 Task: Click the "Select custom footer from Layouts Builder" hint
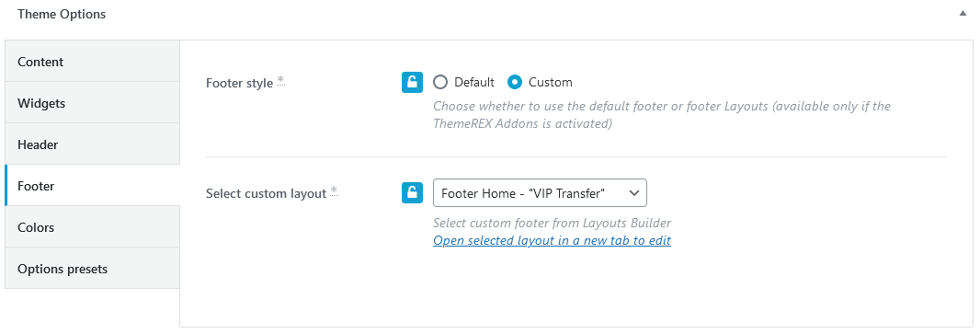pyautogui.click(x=552, y=223)
